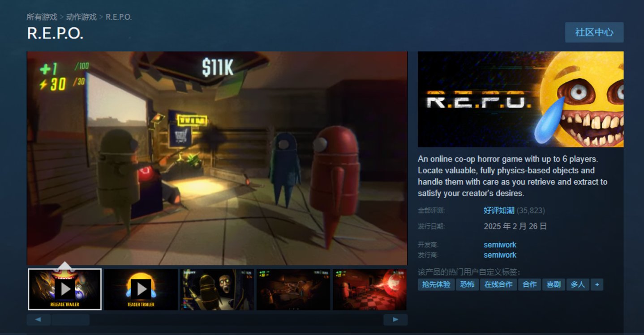Open the 社区中心 community hub
The width and height of the screenshot is (644, 335).
coord(594,33)
